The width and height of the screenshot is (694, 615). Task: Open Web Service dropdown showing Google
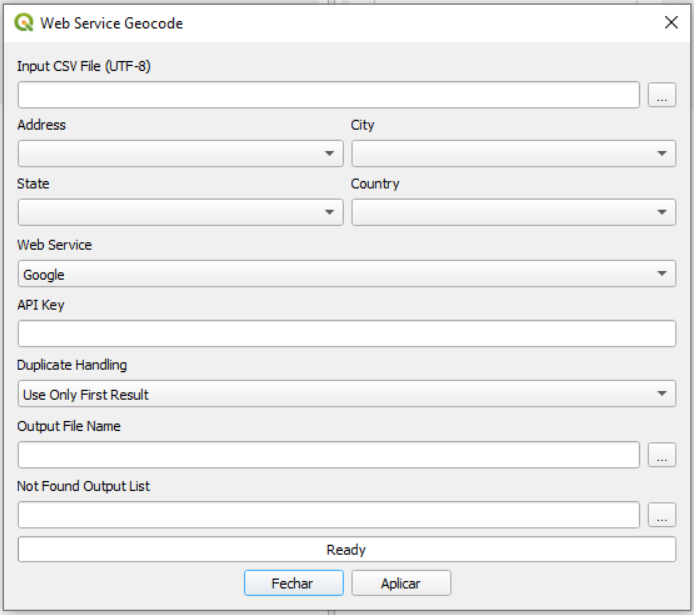346,274
